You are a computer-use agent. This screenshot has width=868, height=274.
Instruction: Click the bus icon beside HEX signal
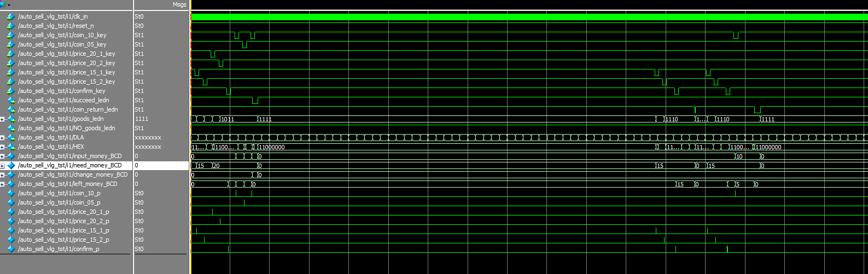point(11,147)
